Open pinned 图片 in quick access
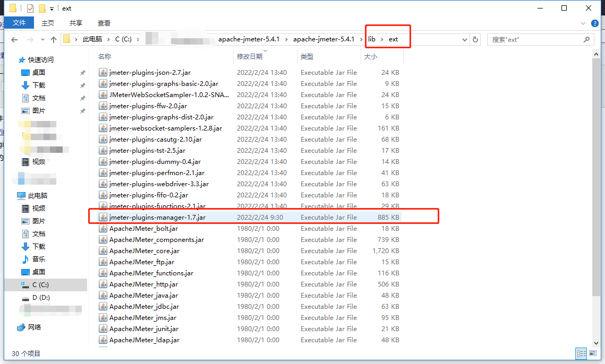 click(x=39, y=111)
